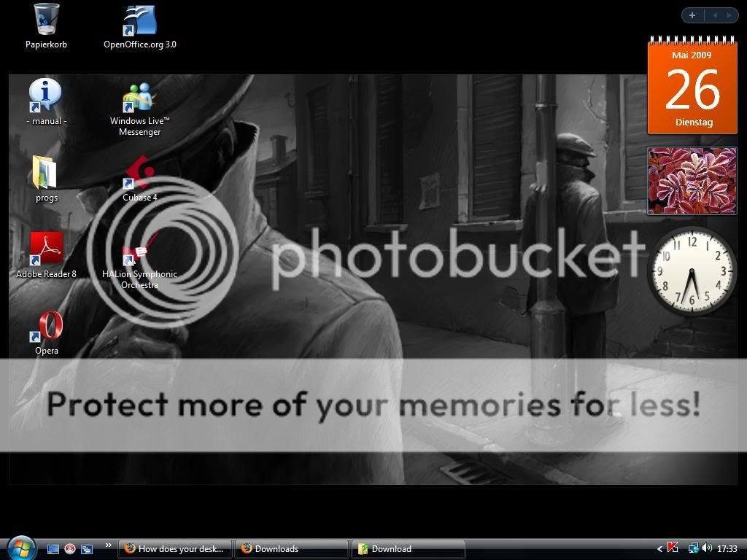Screen dimensions: 747x560
Task: Click the slideshow gadget flower photo
Action: [692, 181]
